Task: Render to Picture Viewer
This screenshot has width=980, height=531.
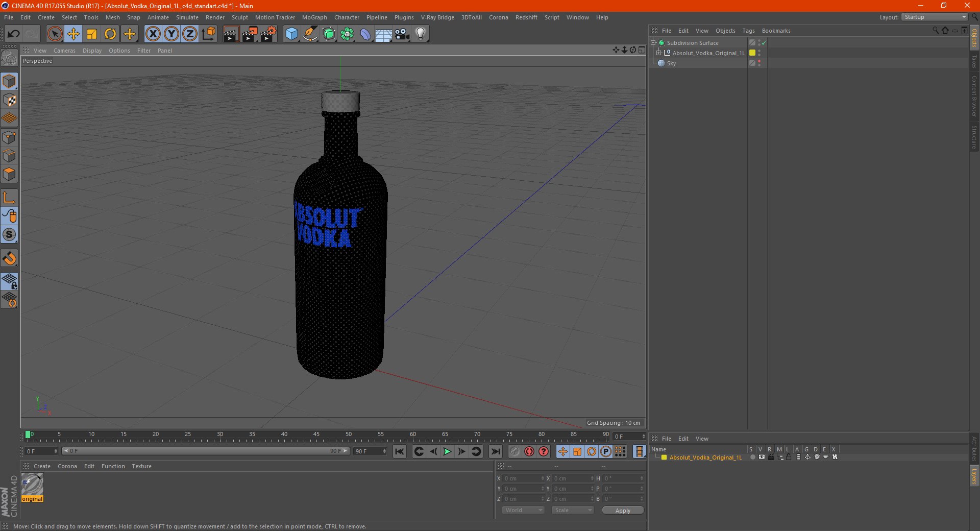Action: pos(250,34)
